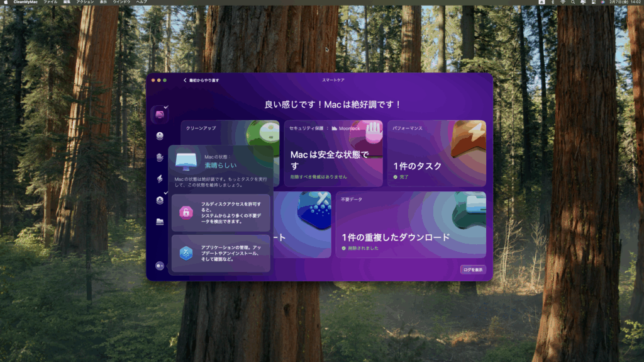This screenshot has height=362, width=644.
Task: Open the assistant icon at sidebar bottom
Action: click(x=160, y=266)
